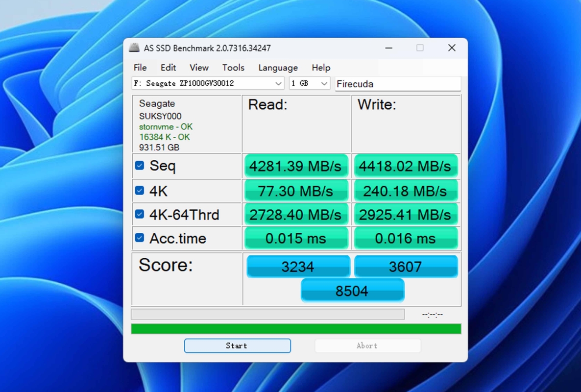
Task: Uncheck the Seq test checkbox
Action: [x=140, y=166]
